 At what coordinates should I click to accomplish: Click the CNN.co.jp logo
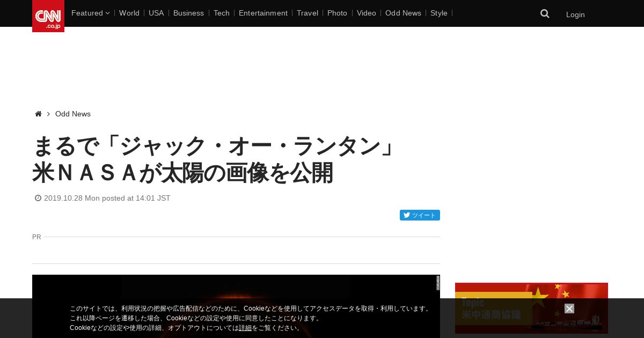pyautogui.click(x=48, y=16)
